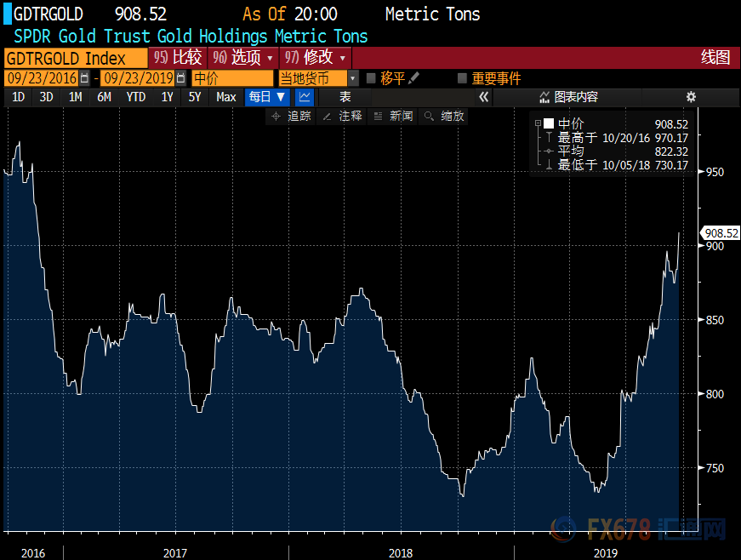This screenshot has height=560, width=741.
Task: Collapse the panel with the double-chevron icon
Action: pos(483,97)
